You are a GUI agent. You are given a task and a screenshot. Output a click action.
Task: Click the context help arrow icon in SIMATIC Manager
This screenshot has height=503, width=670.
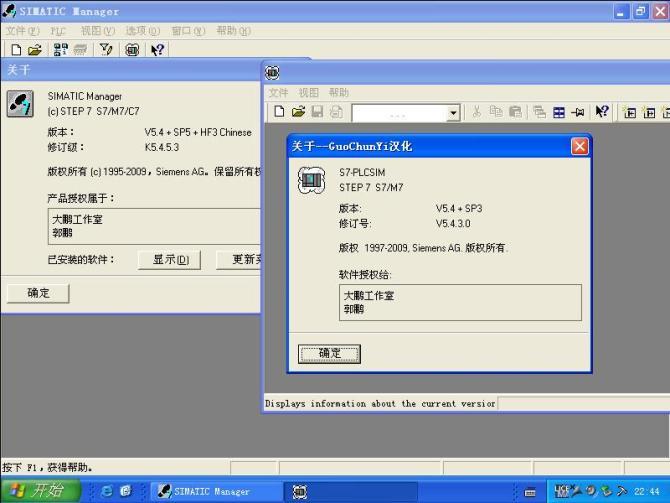click(157, 50)
